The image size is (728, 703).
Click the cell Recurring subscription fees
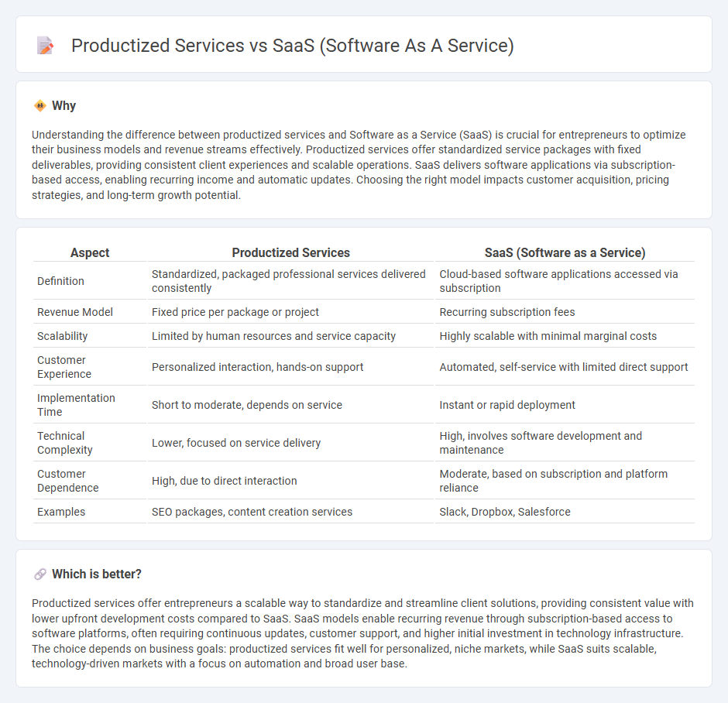click(507, 312)
